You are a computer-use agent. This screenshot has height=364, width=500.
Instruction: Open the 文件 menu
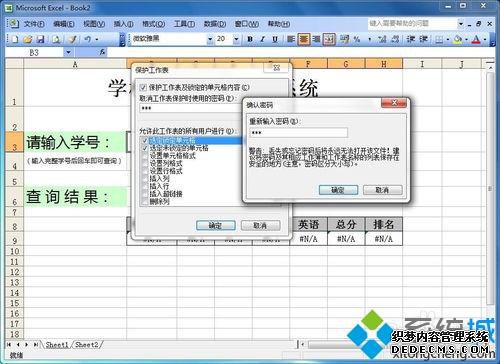34,24
